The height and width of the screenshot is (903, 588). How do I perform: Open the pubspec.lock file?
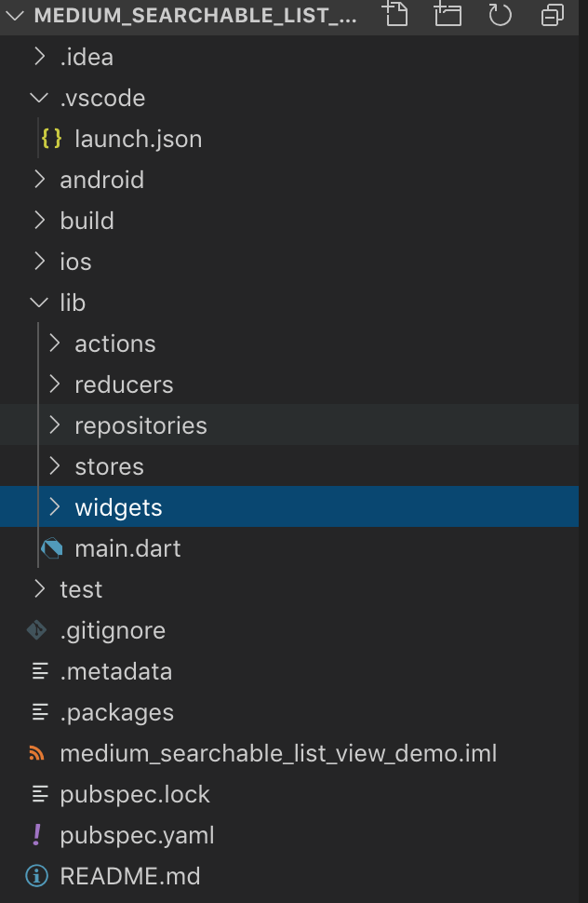pos(289,794)
